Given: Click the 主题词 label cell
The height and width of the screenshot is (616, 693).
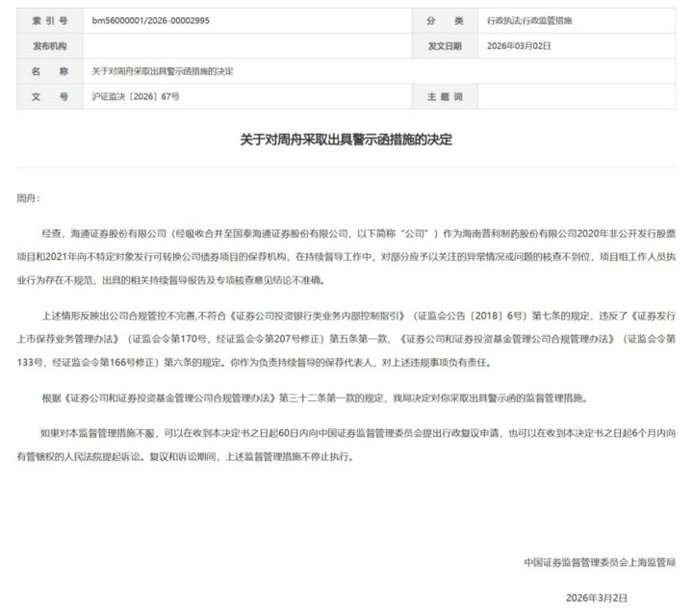Looking at the screenshot, I should [x=445, y=96].
